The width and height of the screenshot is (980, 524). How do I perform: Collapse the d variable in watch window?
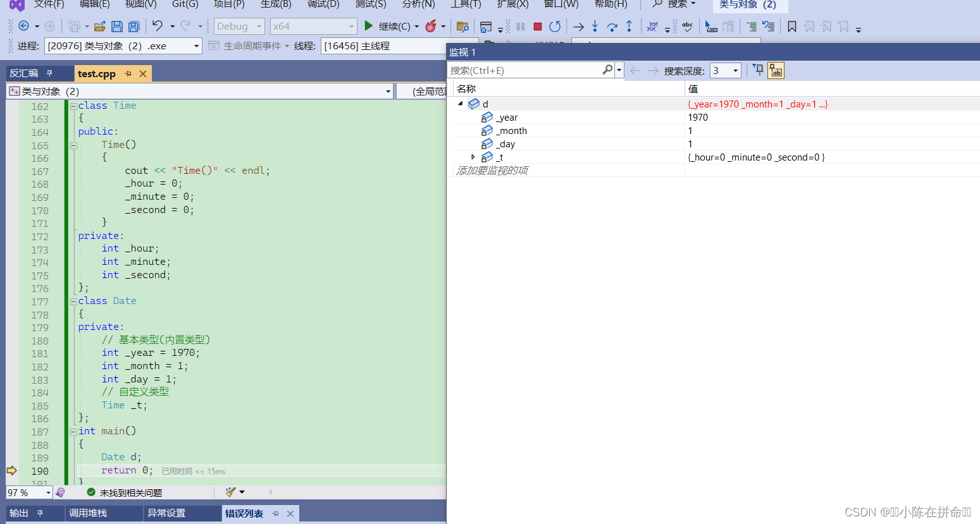coord(460,104)
